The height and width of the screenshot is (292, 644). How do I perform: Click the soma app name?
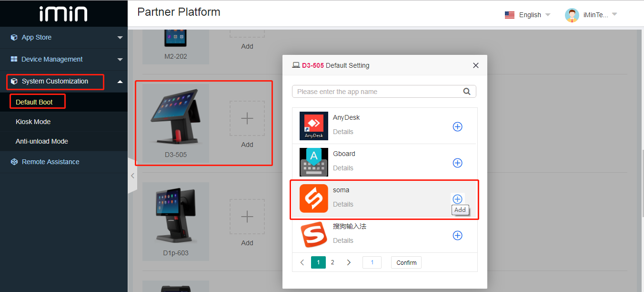[341, 190]
